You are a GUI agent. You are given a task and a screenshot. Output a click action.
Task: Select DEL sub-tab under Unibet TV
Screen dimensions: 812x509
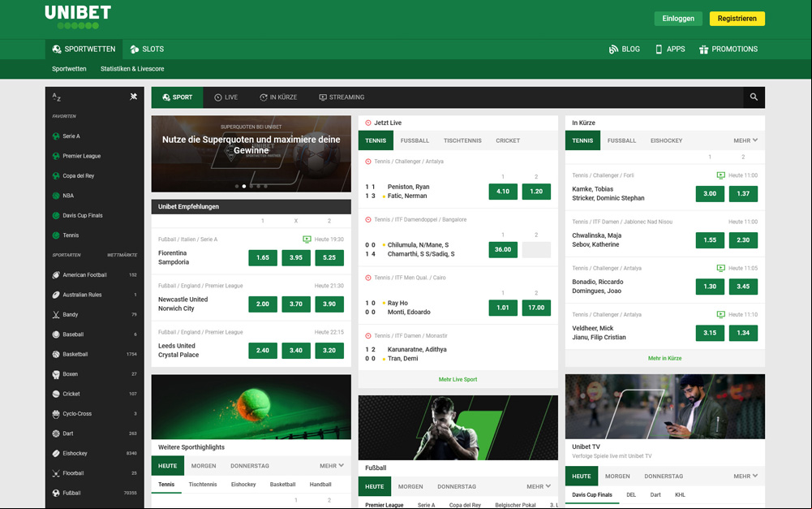coord(631,495)
